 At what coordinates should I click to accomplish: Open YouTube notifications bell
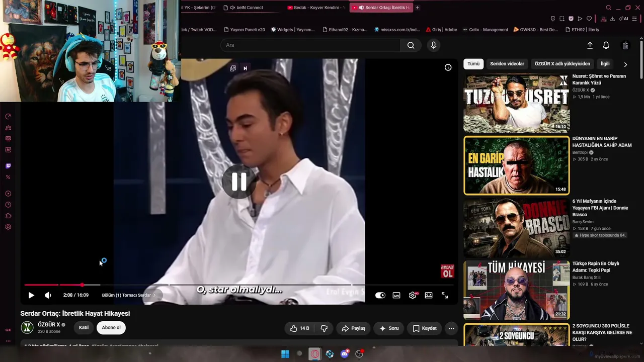pos(606,45)
